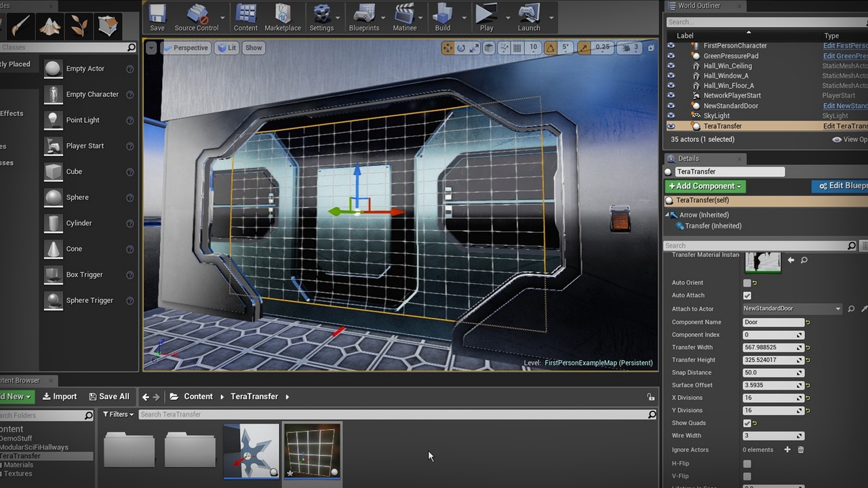Uncheck the Show Quads checkbox
868x488 pixels.
click(x=747, y=423)
